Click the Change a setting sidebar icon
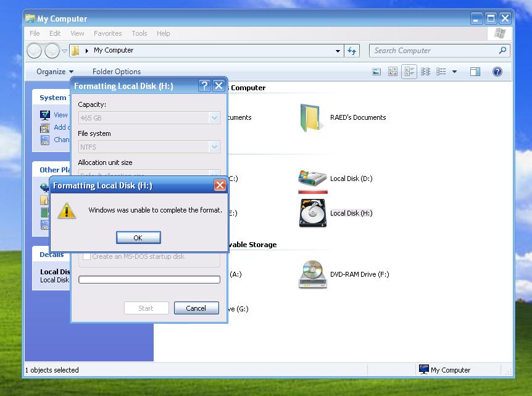532x396 pixels. 45,140
